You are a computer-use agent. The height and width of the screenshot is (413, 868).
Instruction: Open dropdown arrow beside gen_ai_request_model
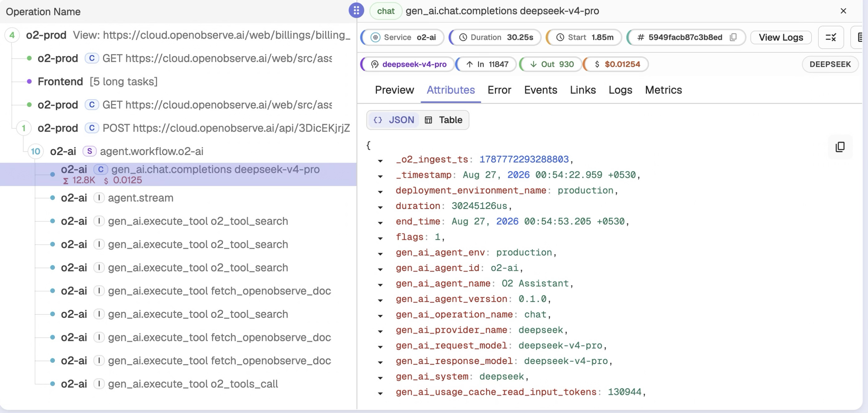pos(380,347)
